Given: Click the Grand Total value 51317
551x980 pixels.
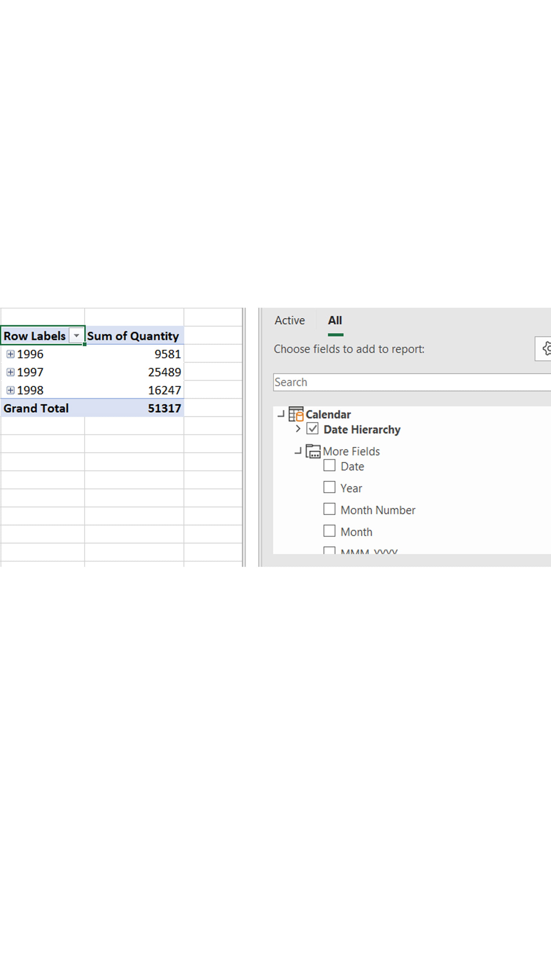Looking at the screenshot, I should pyautogui.click(x=164, y=408).
